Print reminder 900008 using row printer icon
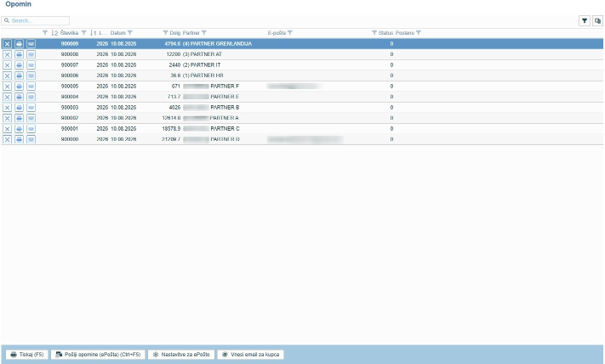Screen dimensions: 605x364 pos(19,54)
